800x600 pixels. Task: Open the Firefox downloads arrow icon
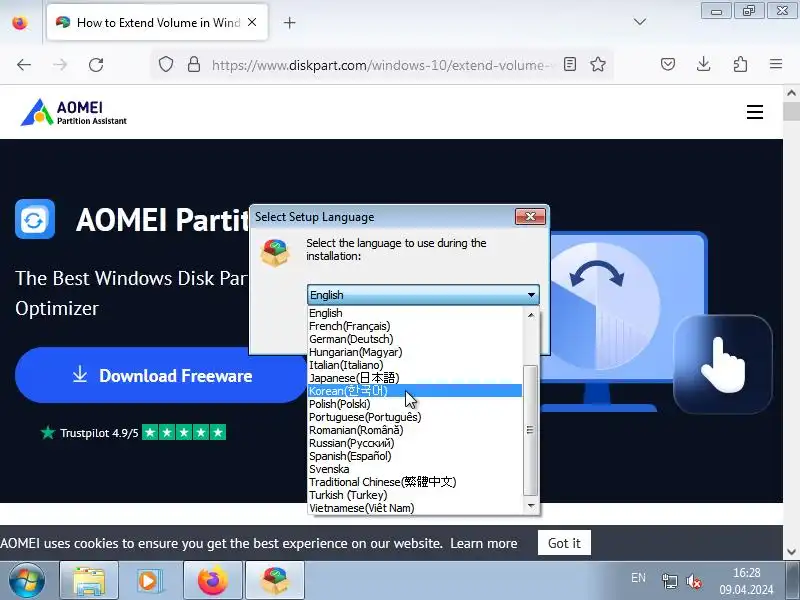click(x=704, y=64)
